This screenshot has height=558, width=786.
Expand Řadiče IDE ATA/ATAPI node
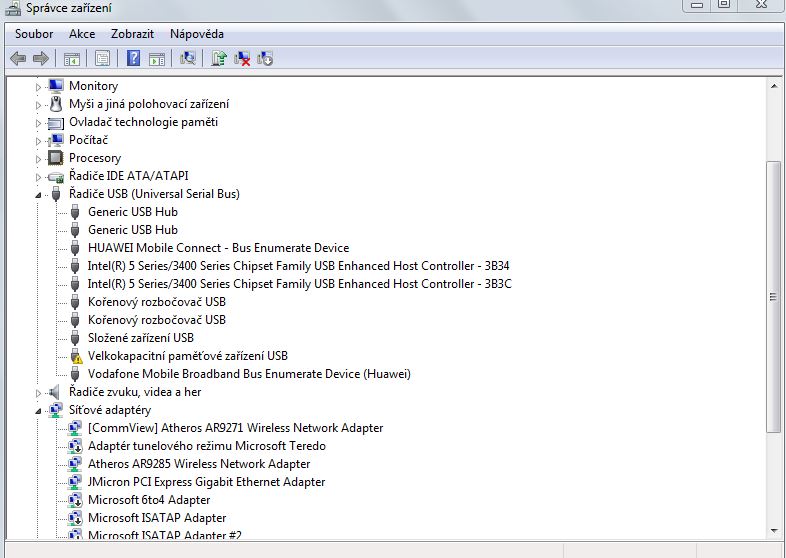(39, 177)
